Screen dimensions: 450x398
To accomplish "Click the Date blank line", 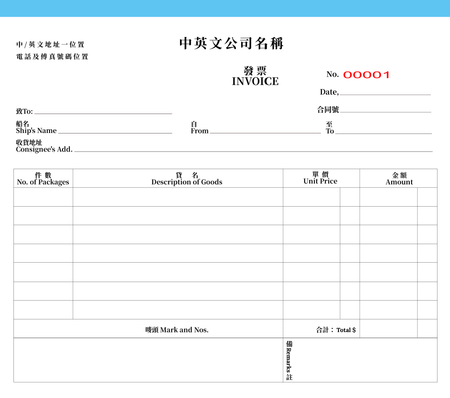I will click(x=385, y=94).
